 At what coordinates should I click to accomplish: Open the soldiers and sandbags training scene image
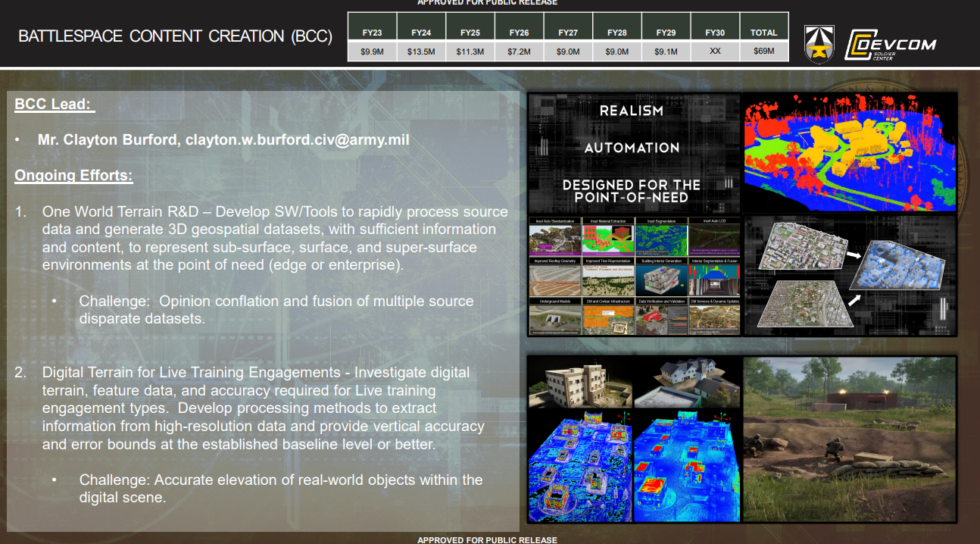click(x=850, y=439)
